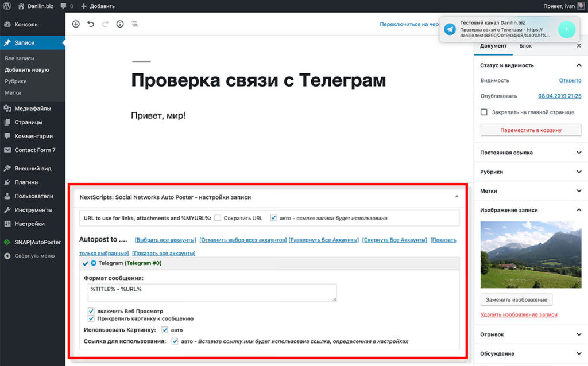
Task: Click Отменить выбор всех аккаунтов link
Action: pyautogui.click(x=243, y=240)
